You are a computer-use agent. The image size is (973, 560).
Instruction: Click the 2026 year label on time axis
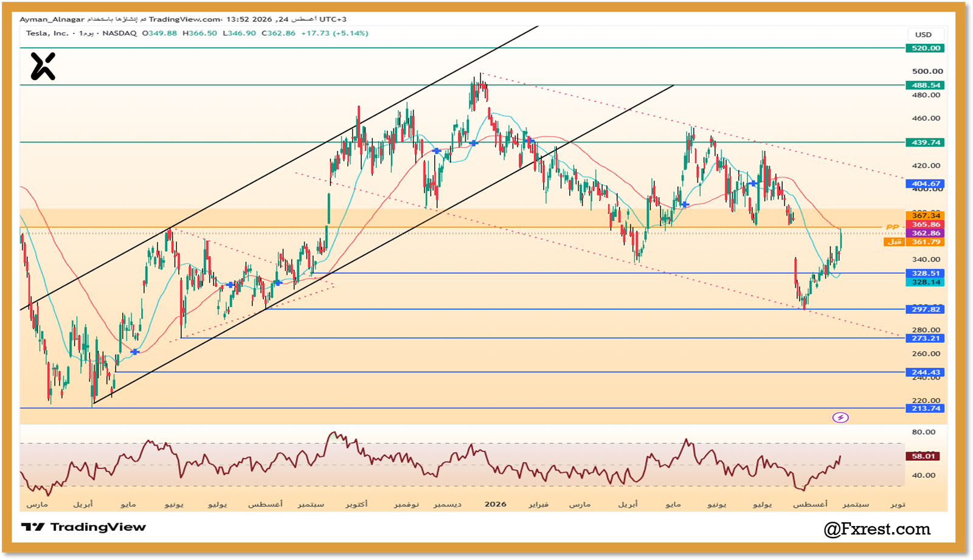[496, 504]
